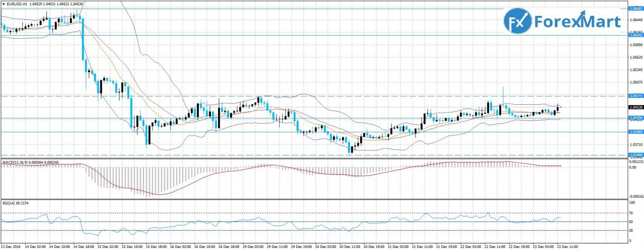Select the 1.04294 support level label
Screen dimensions: 644x251
(635, 118)
